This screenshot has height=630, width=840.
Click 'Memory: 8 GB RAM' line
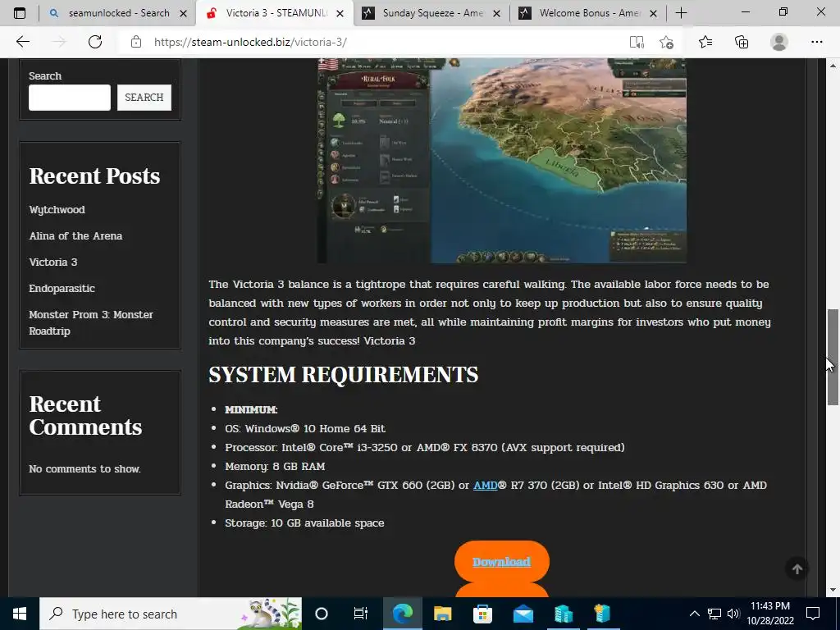[275, 466]
